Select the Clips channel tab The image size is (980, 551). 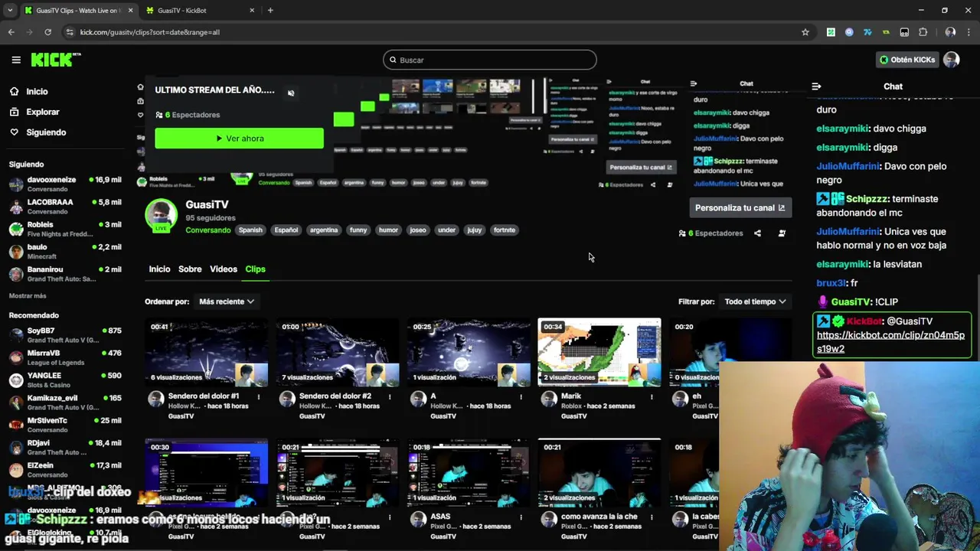(x=255, y=269)
